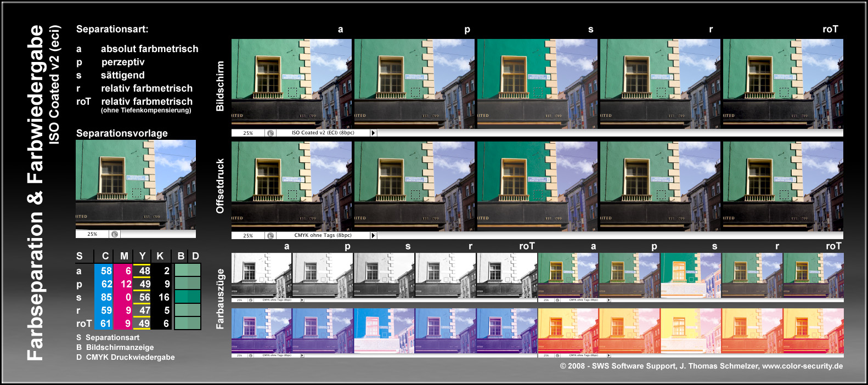Image resolution: width=868 pixels, height=385 pixels.
Task: Click the icon beside ISO Coated v2 status
Action: click(x=270, y=133)
